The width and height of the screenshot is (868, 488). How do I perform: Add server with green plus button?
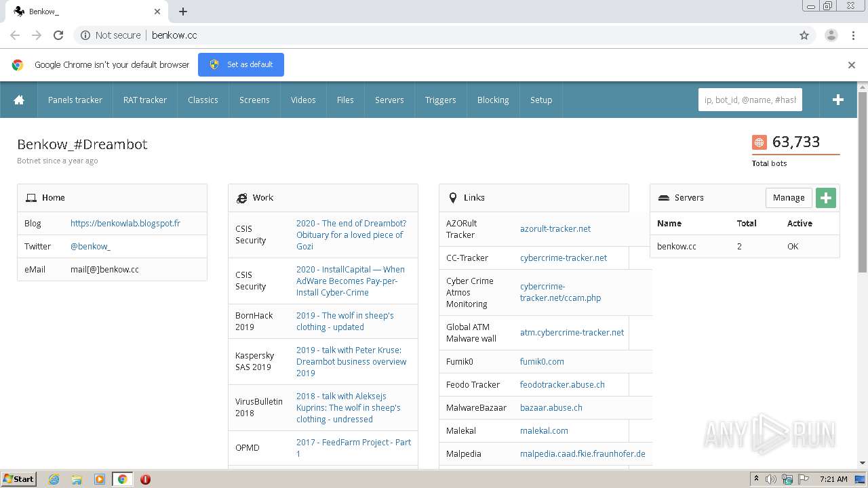tap(825, 198)
